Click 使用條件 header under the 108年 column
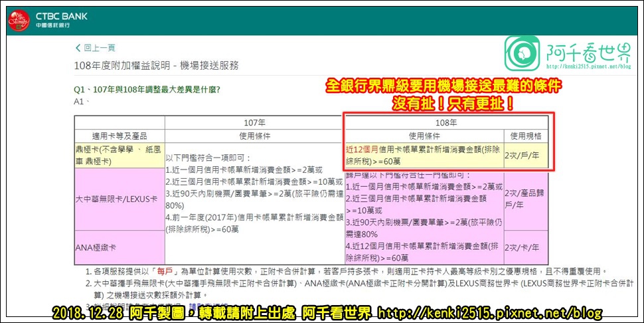The image size is (644, 323). tap(424, 136)
